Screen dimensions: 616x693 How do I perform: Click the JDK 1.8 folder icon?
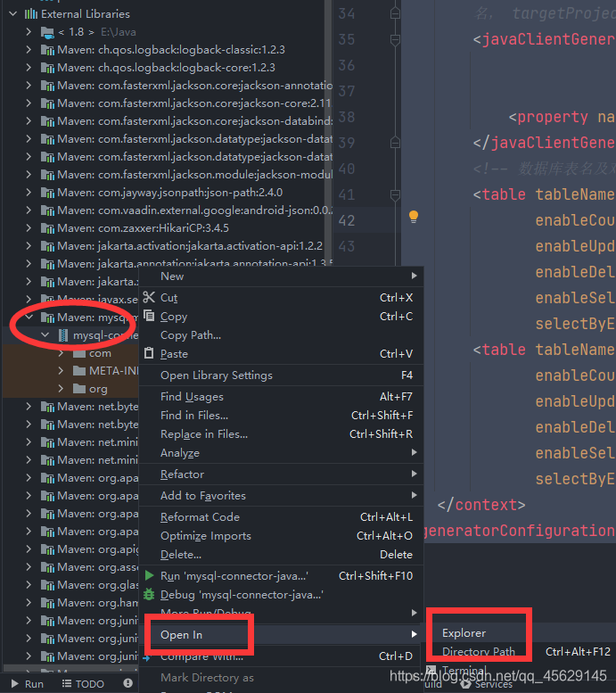tap(47, 32)
